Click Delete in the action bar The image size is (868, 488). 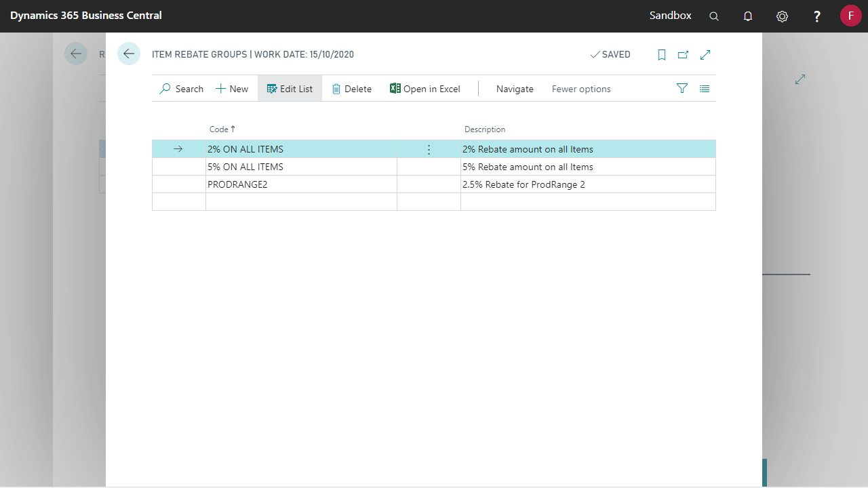(351, 89)
